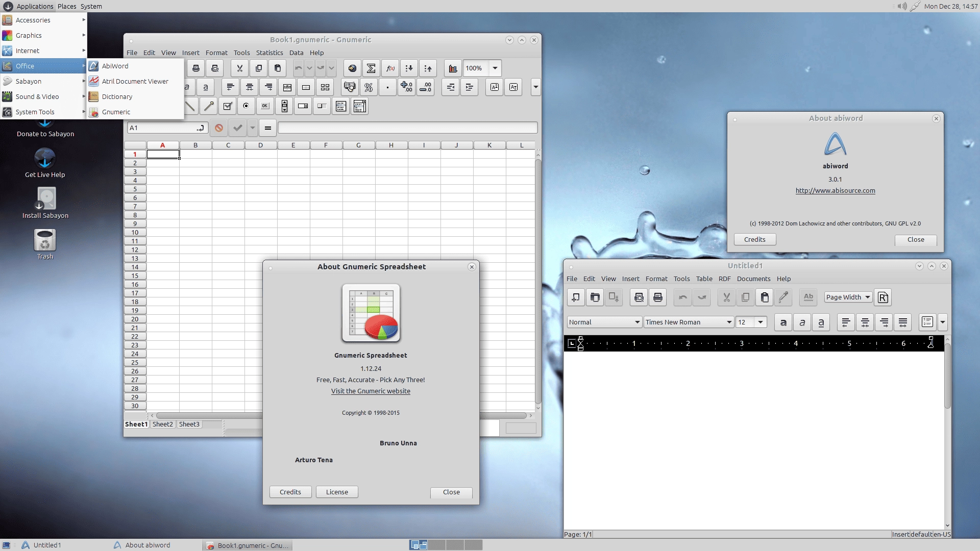Expand the AbiWord format toolbar overflow arrow
This screenshot has height=551, width=980.
(943, 322)
